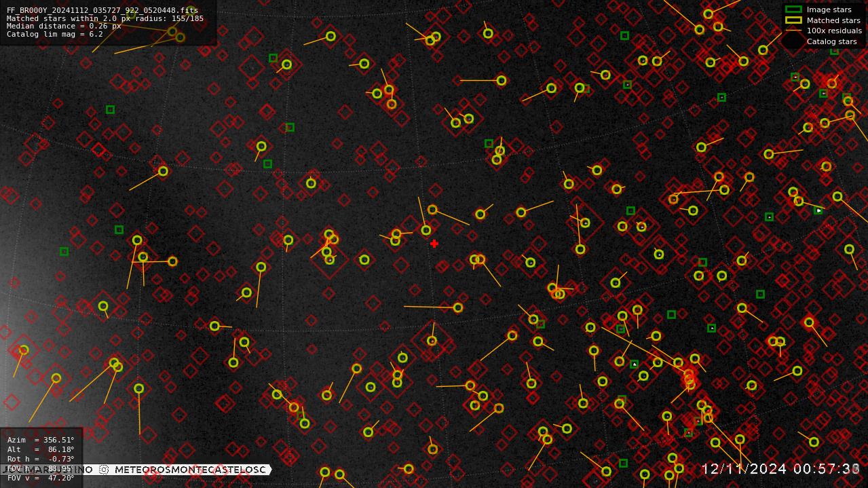Screen dimensions: 868x488
Task: Click the black Catalog stars legend circle
Action: pyautogui.click(x=793, y=41)
